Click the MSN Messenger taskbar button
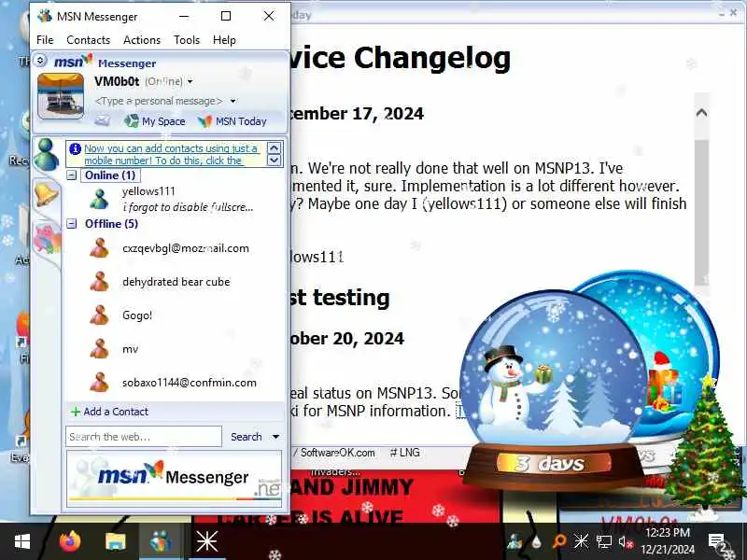 pos(161,541)
